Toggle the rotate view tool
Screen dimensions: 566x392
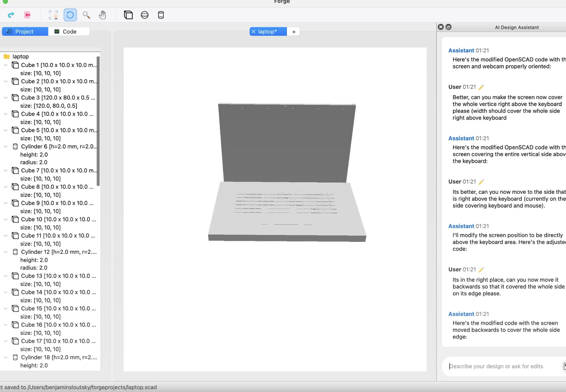click(x=70, y=15)
